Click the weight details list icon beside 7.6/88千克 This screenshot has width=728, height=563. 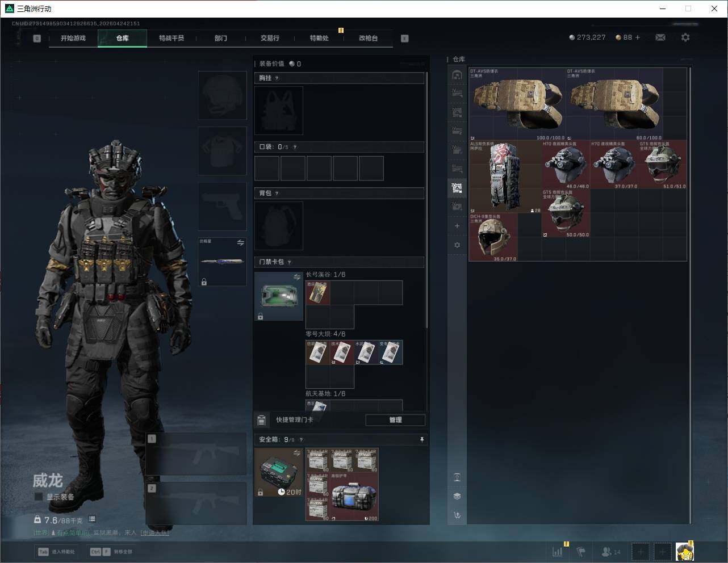[x=92, y=519]
